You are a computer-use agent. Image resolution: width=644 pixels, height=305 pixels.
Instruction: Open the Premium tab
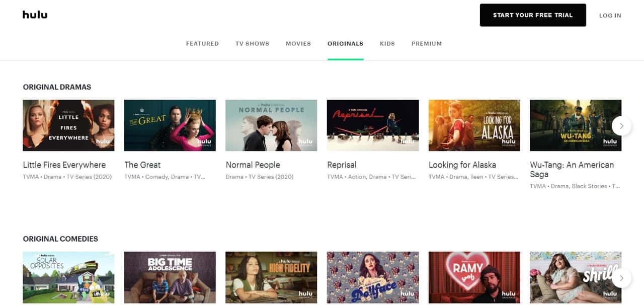pyautogui.click(x=427, y=44)
